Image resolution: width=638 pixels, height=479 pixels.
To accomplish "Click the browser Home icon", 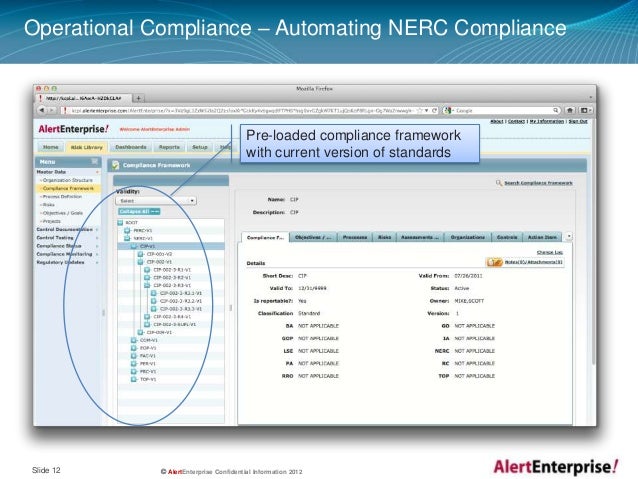I will [x=570, y=110].
